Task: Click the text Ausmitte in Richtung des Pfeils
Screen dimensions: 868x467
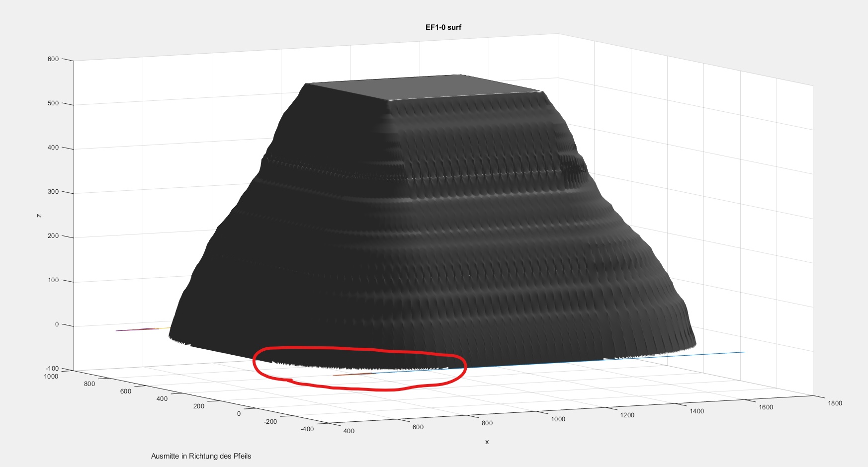Action: coord(201,456)
